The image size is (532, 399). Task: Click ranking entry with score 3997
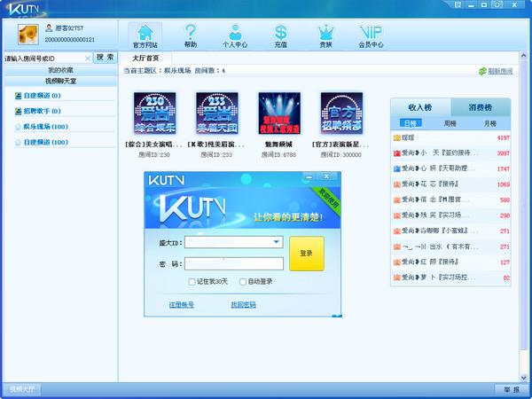(451, 153)
